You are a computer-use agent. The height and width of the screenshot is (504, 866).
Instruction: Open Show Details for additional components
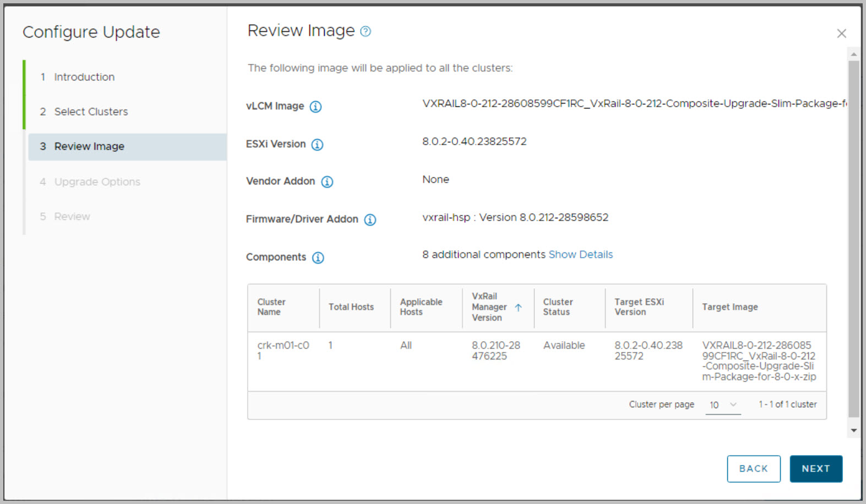(x=580, y=255)
